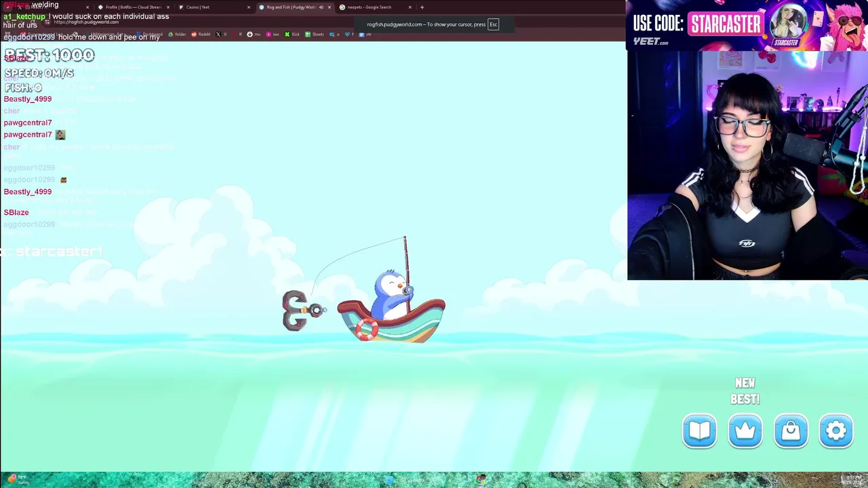Close the Profile BotRix tab
868x488 pixels.
(x=167, y=7)
